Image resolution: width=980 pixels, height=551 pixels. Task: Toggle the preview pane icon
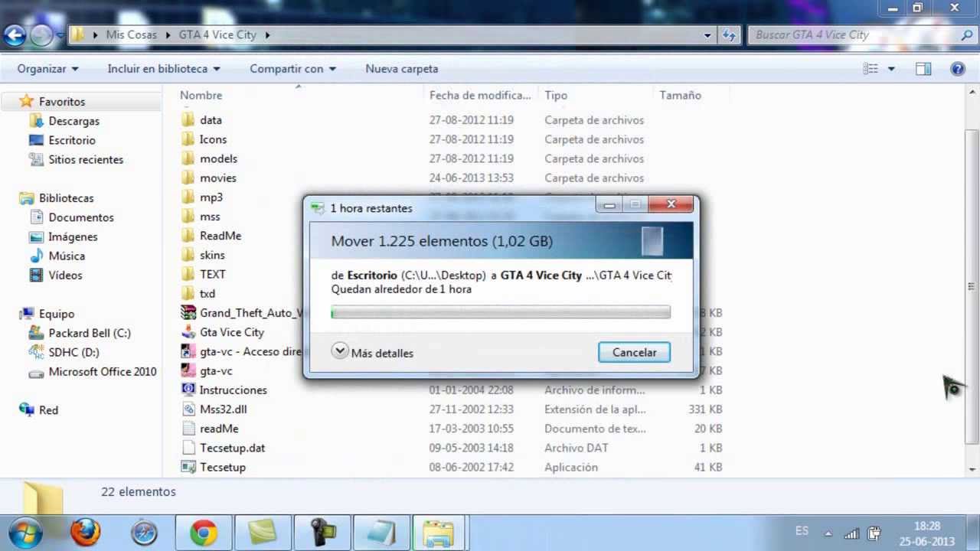click(923, 69)
